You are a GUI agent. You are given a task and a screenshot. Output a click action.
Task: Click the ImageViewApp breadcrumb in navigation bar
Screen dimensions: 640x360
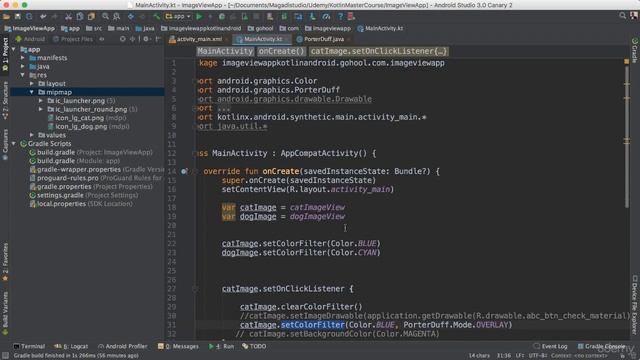(x=29, y=29)
